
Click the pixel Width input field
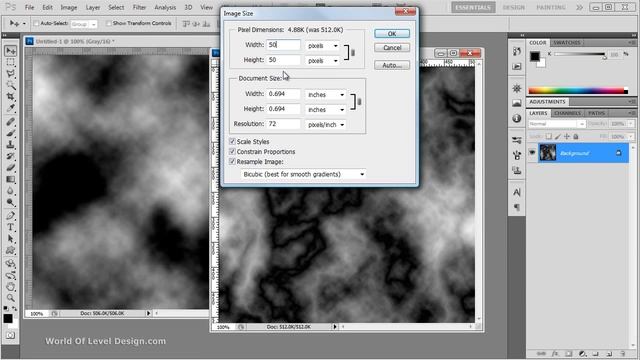click(283, 45)
